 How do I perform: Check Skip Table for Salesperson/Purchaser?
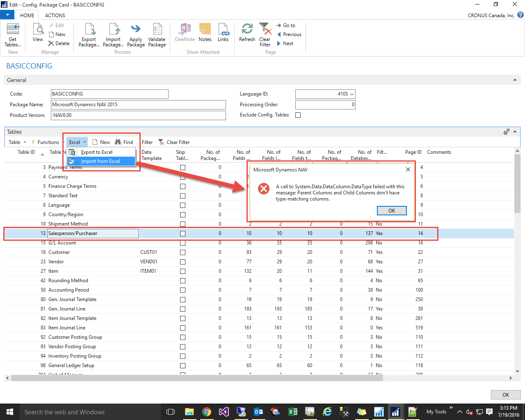[183, 233]
